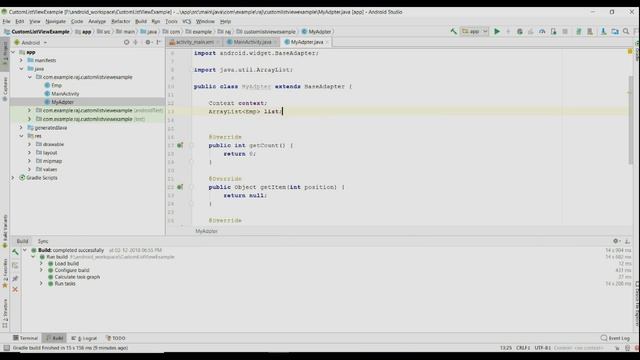Click the Structure side tab
This screenshot has width=640, height=360.
(x=5, y=313)
